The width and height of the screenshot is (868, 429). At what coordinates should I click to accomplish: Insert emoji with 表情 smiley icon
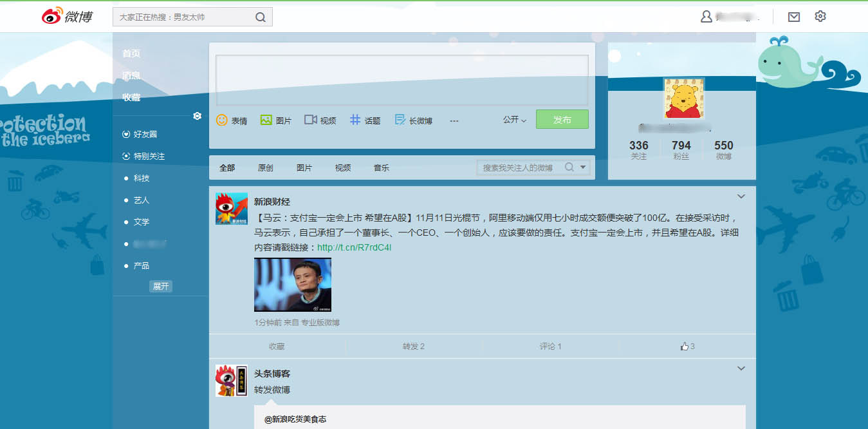(x=222, y=120)
